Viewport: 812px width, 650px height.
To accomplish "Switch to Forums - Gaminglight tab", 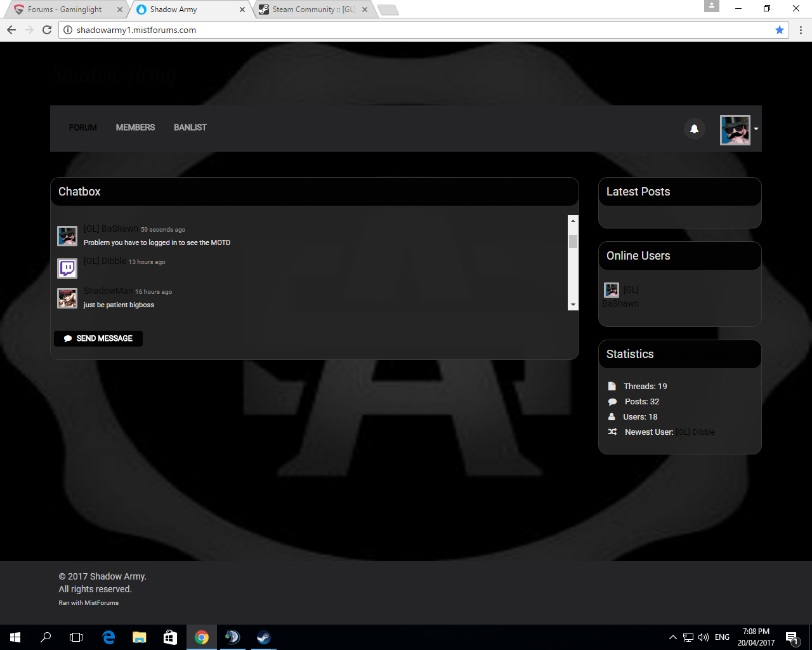I will click(65, 10).
